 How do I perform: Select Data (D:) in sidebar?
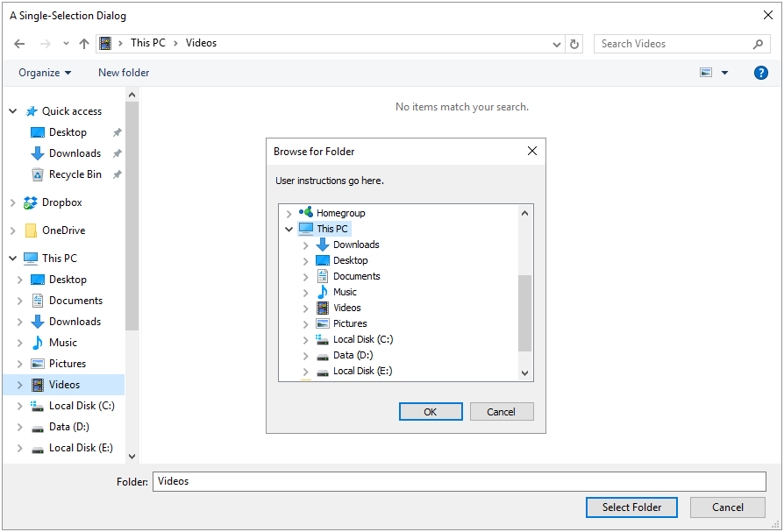pyautogui.click(x=69, y=427)
